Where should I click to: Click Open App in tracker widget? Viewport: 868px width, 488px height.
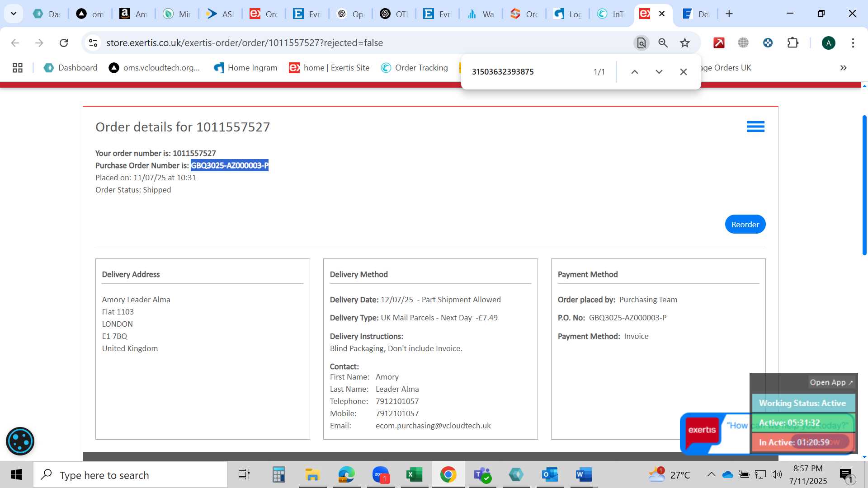(831, 382)
